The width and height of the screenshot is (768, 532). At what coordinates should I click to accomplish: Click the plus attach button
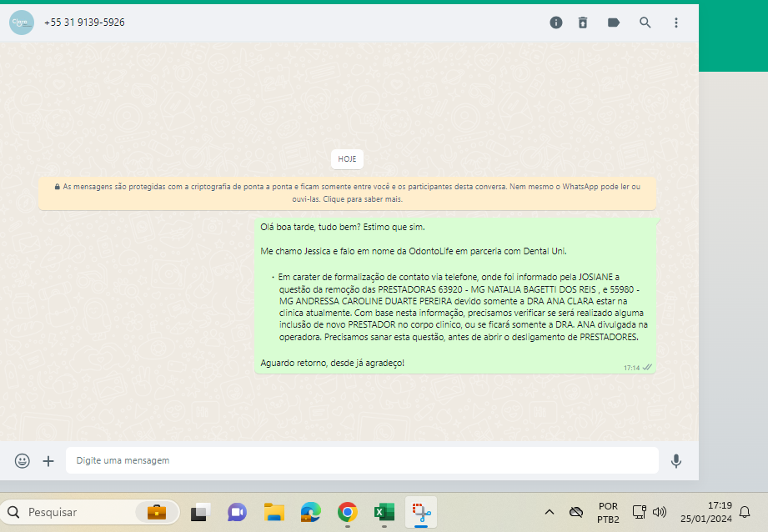[x=48, y=461]
